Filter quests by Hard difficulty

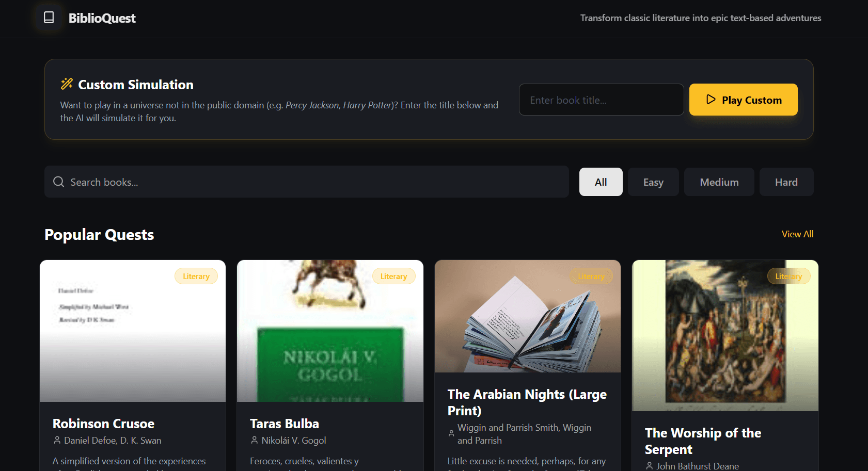click(x=786, y=182)
